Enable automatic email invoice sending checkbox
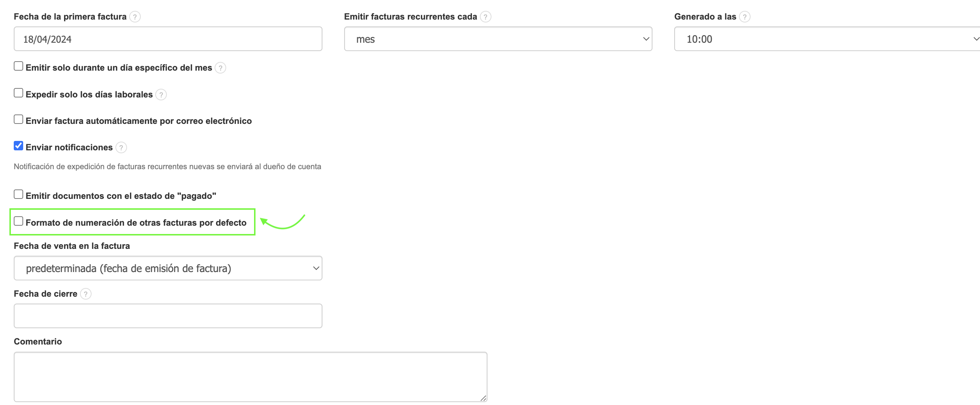This screenshot has width=980, height=405. (x=18, y=120)
